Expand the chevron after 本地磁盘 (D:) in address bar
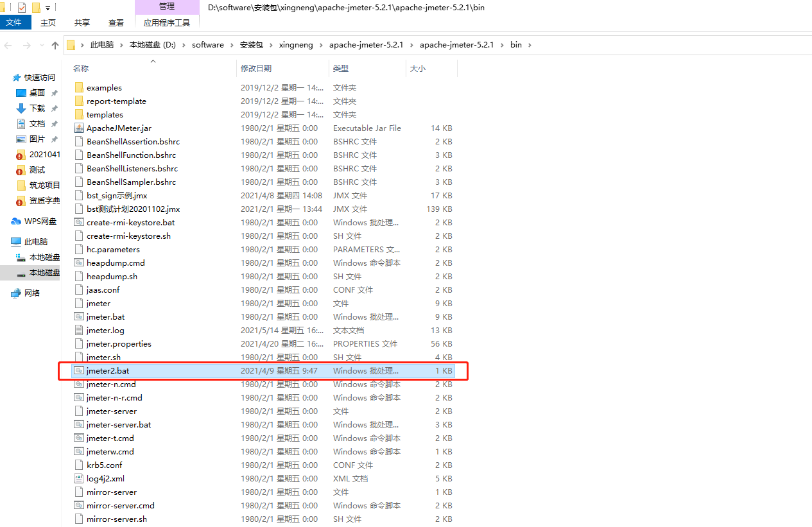812x527 pixels. coord(184,45)
